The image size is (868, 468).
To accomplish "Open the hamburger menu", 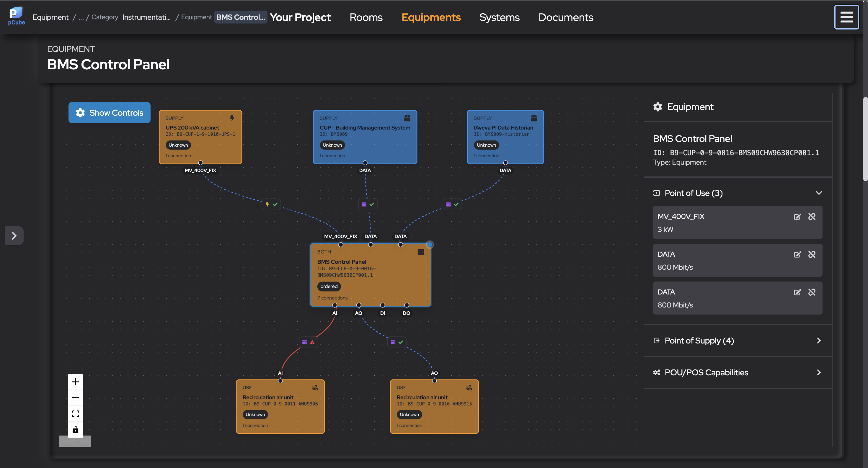I will [846, 17].
